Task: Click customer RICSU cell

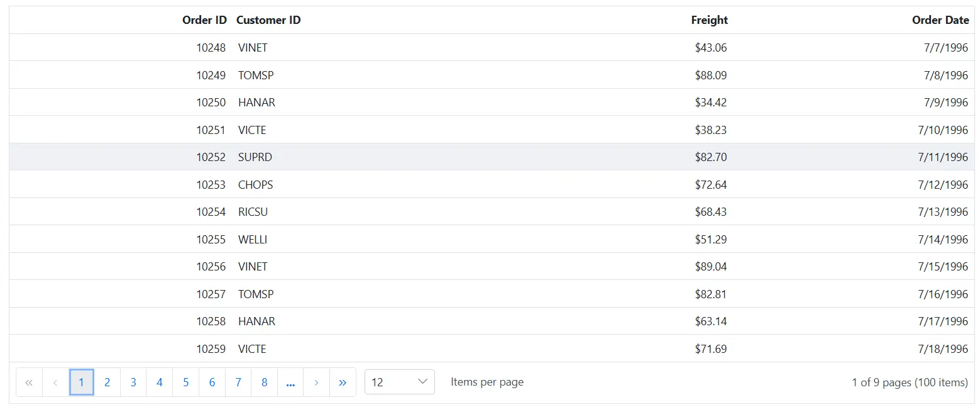Action: pyautogui.click(x=253, y=212)
